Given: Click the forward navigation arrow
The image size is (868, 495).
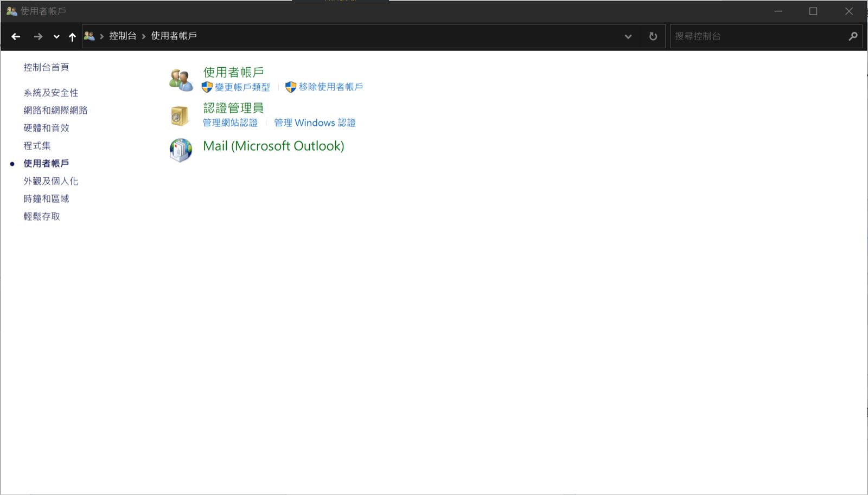Looking at the screenshot, I should point(38,36).
